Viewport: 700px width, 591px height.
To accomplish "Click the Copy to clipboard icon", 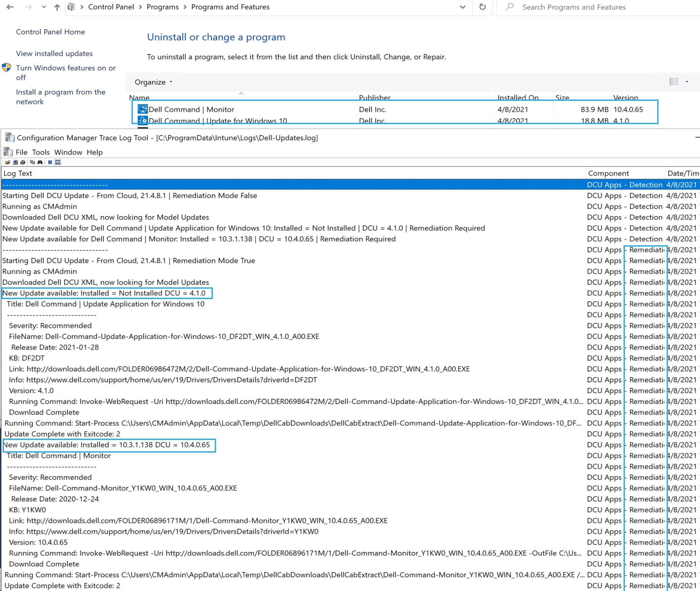I will coord(32,162).
